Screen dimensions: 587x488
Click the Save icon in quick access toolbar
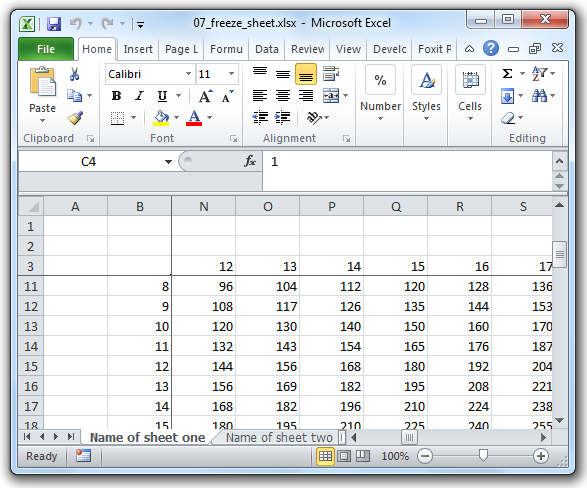[x=54, y=24]
